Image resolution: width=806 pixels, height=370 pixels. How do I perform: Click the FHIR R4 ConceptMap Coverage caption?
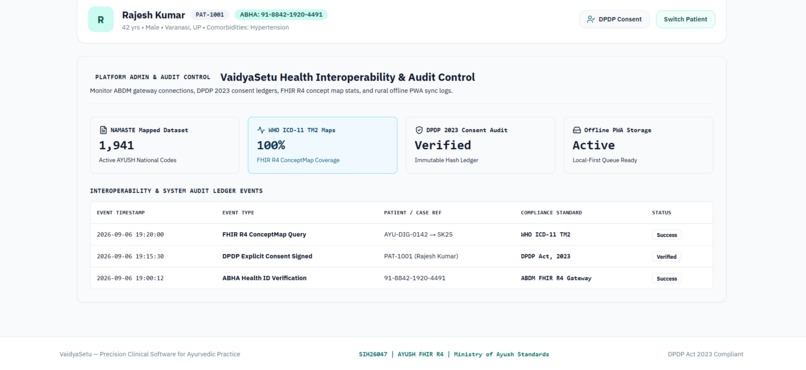(x=298, y=160)
